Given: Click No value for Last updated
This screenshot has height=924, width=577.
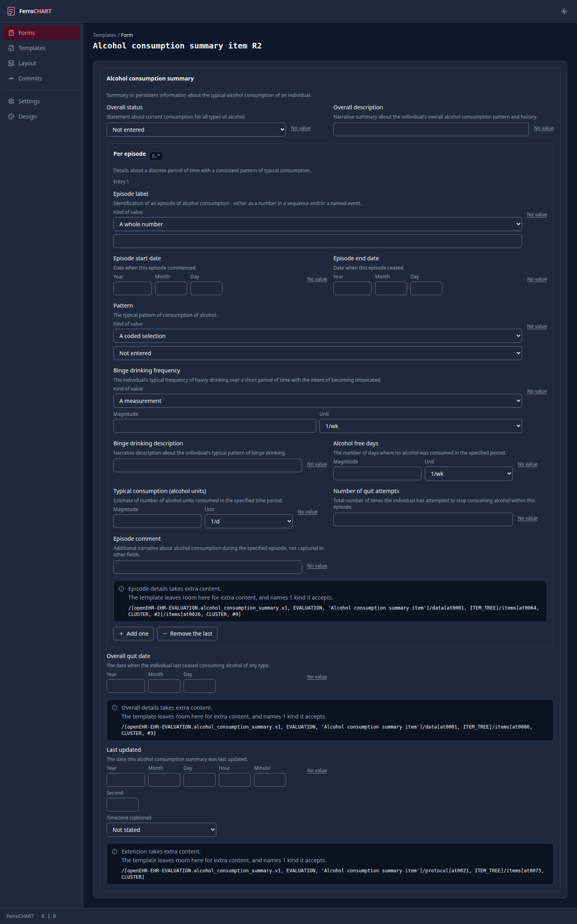Looking at the screenshot, I should pos(317,771).
